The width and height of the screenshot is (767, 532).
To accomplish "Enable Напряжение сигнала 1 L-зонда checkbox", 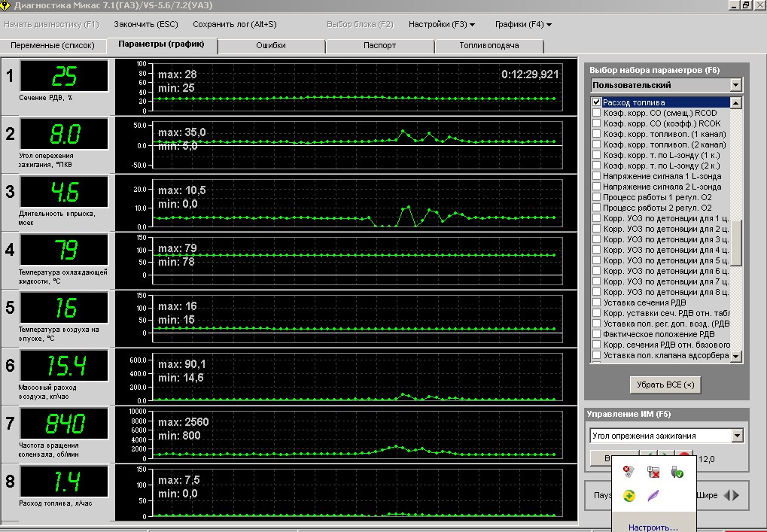I will click(597, 176).
